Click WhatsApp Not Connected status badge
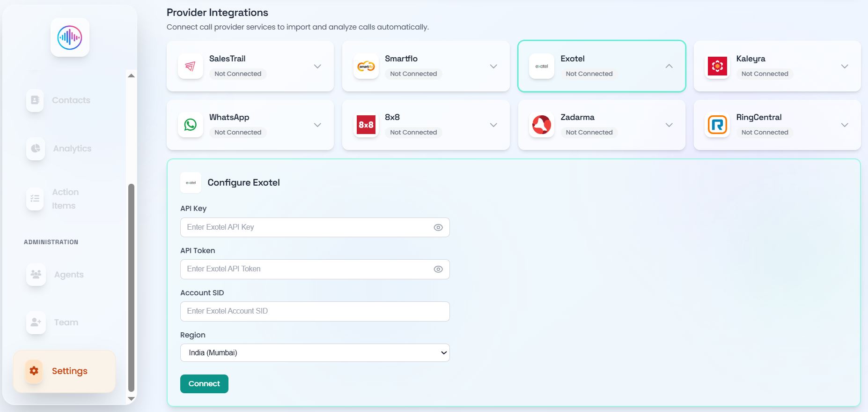The image size is (868, 412). point(238,132)
